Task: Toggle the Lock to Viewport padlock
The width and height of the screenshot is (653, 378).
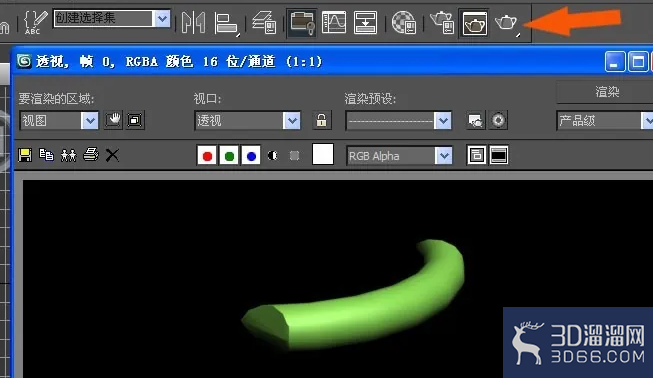Action: click(x=321, y=120)
